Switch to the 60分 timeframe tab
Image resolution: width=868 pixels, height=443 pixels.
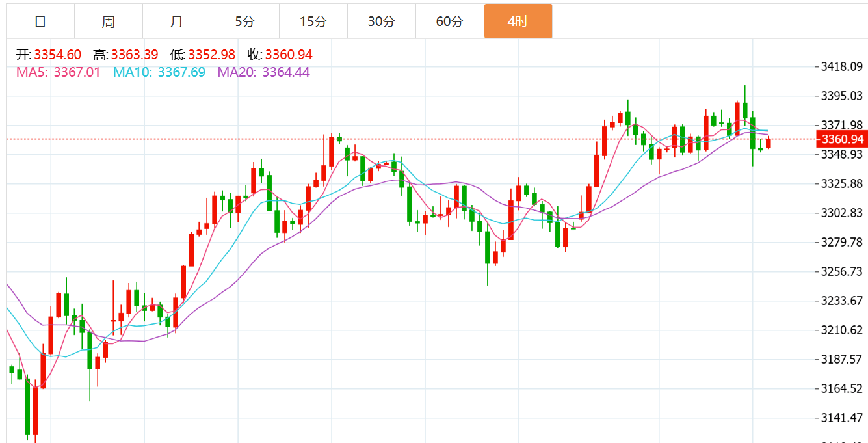coord(450,21)
